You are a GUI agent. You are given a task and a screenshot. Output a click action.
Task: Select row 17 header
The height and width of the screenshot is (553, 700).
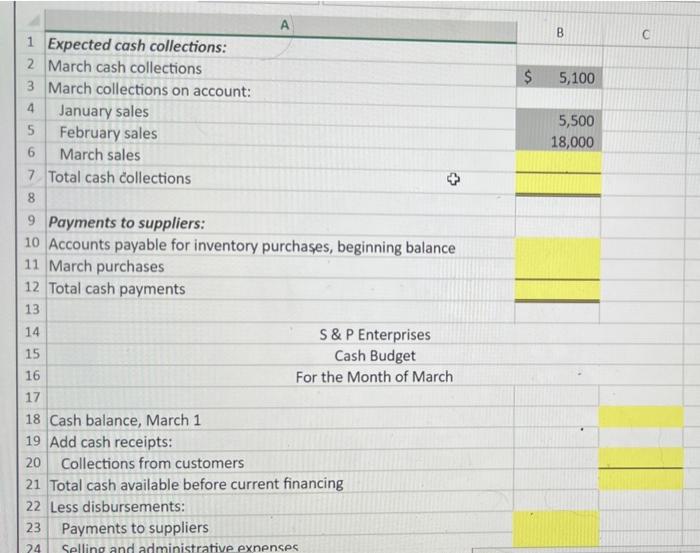[x=32, y=397]
